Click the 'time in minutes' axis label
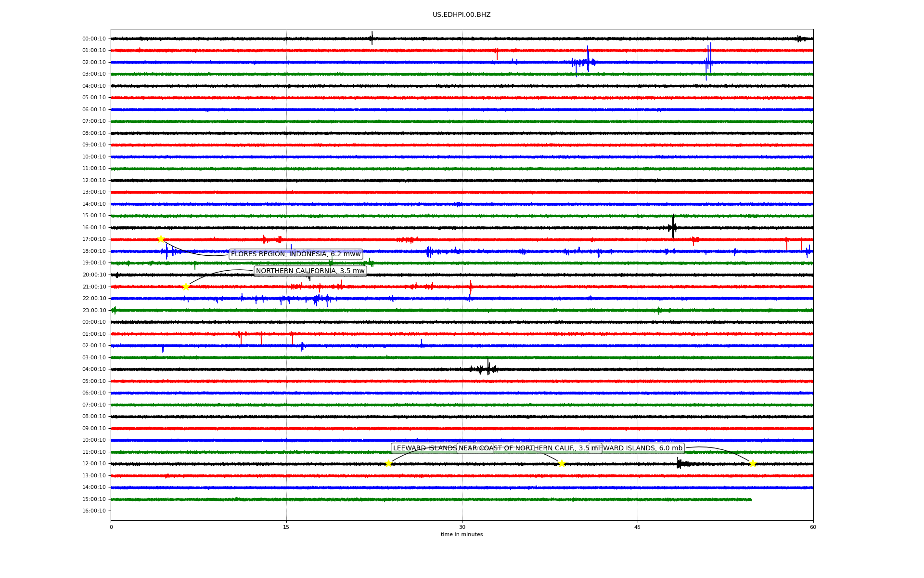The image size is (924, 578). pos(462,534)
